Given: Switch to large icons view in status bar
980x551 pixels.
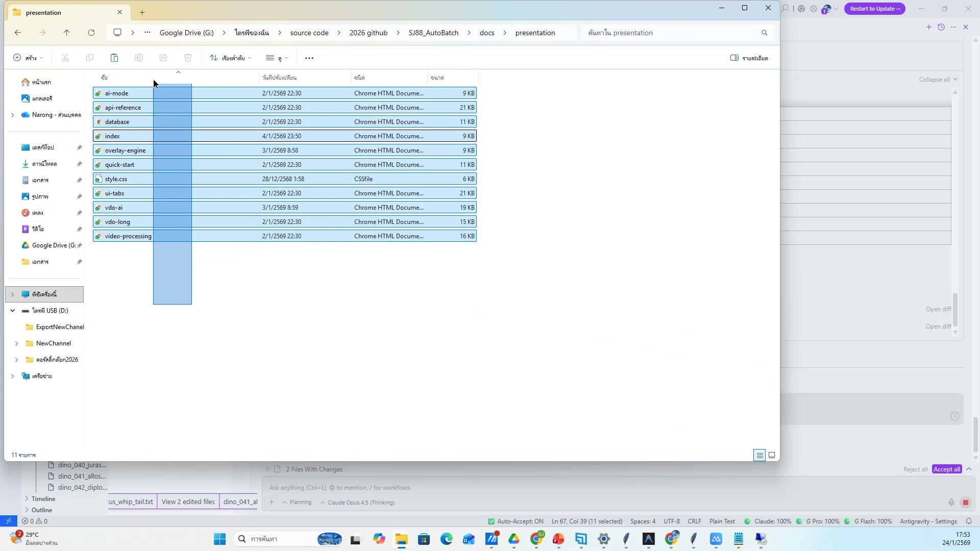Looking at the screenshot, I should point(772,455).
